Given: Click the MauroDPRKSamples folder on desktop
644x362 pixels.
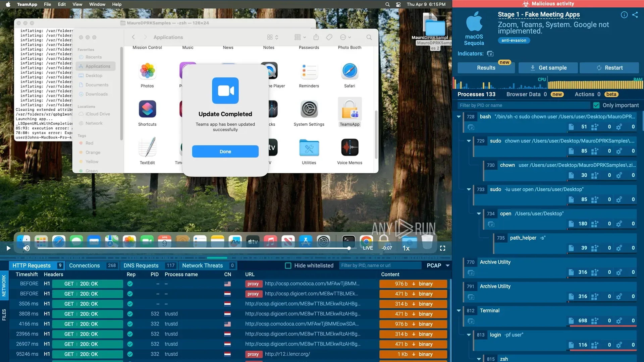Looking at the screenshot, I should click(x=435, y=28).
